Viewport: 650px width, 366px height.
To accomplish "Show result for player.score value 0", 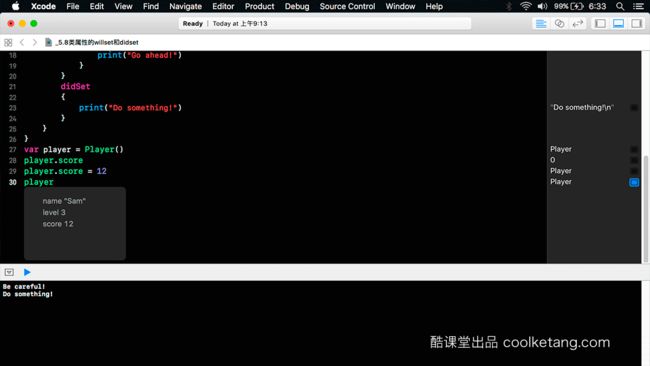I will pos(634,160).
